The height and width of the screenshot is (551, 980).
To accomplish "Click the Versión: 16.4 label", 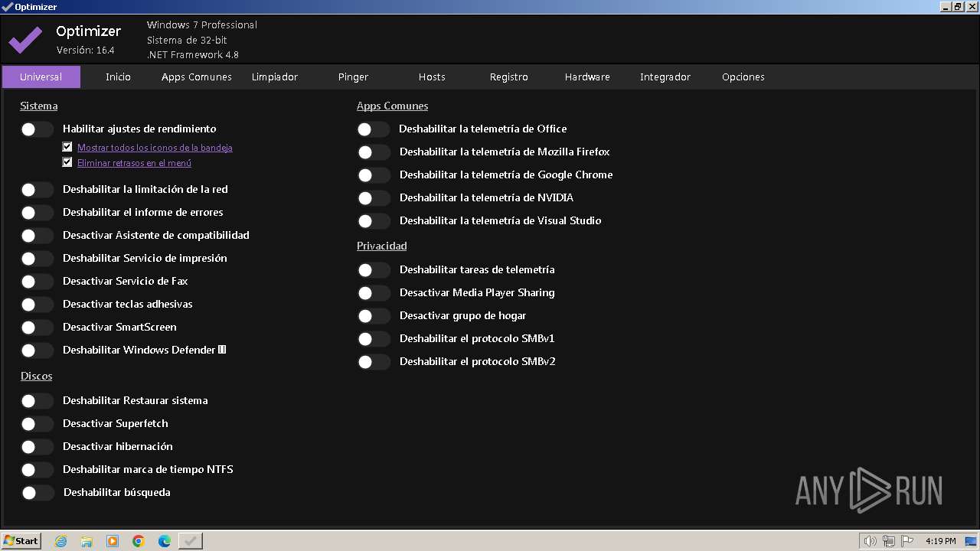I will point(86,51).
